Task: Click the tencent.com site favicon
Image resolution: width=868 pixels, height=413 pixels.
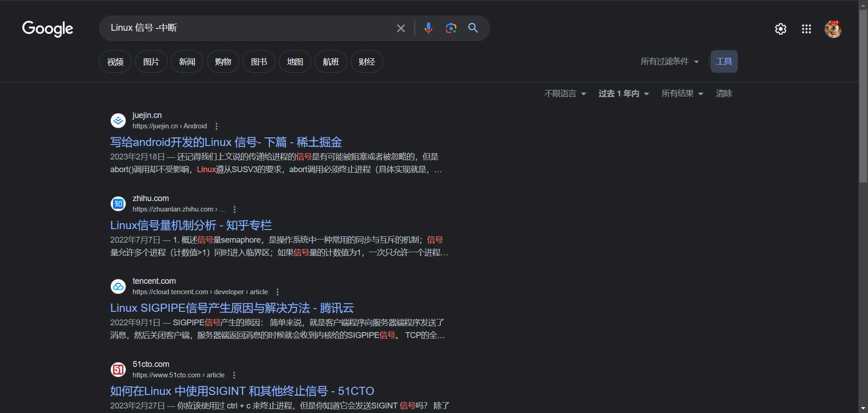Action: [118, 286]
